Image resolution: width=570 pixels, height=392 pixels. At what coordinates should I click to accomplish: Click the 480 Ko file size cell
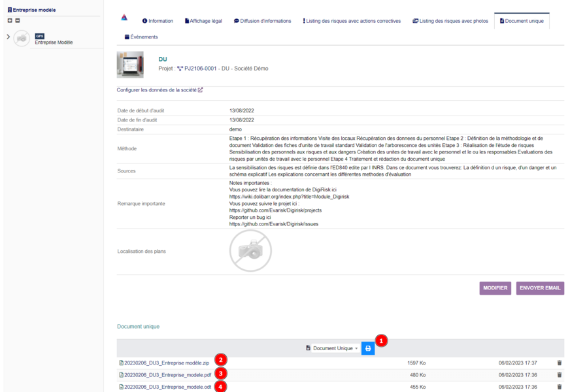tap(418, 375)
